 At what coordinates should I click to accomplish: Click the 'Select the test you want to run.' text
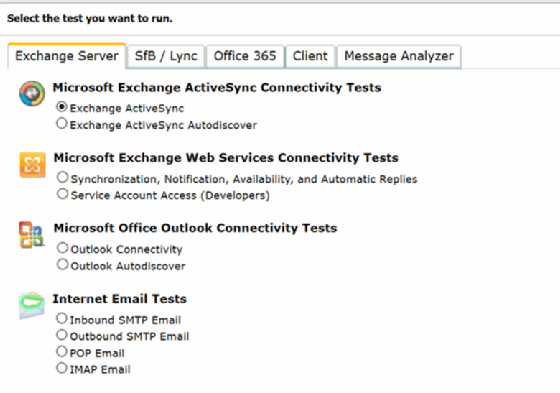tap(90, 19)
